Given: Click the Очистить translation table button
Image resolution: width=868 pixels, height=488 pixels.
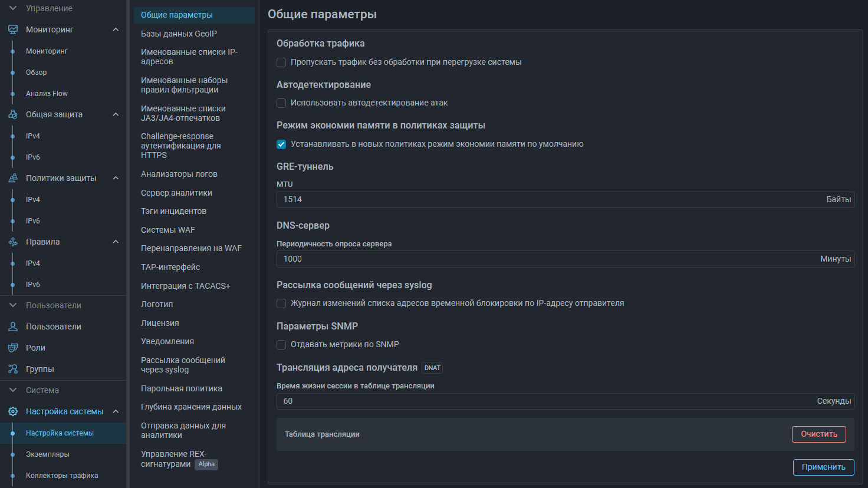Looking at the screenshot, I should (818, 434).
